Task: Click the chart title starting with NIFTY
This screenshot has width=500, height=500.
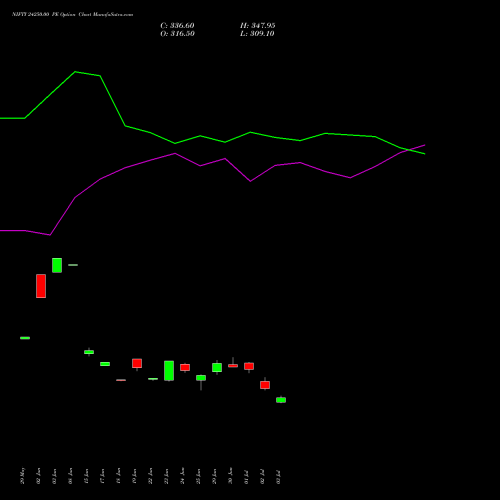Action: [x=72, y=15]
